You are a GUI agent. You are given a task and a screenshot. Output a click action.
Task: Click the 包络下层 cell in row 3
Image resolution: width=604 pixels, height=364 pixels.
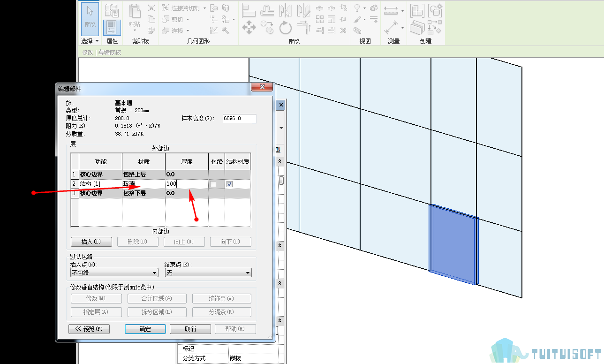click(143, 193)
